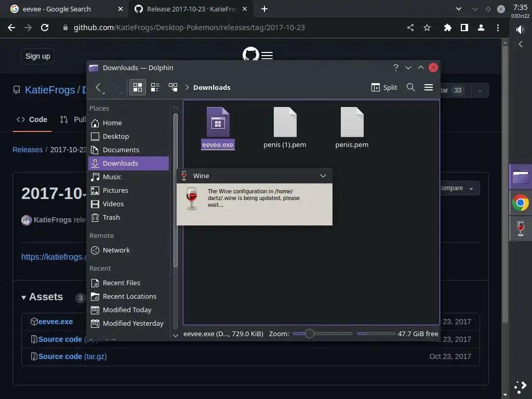532x399 pixels.
Task: Open Desktop in Places panel
Action: 129,137
